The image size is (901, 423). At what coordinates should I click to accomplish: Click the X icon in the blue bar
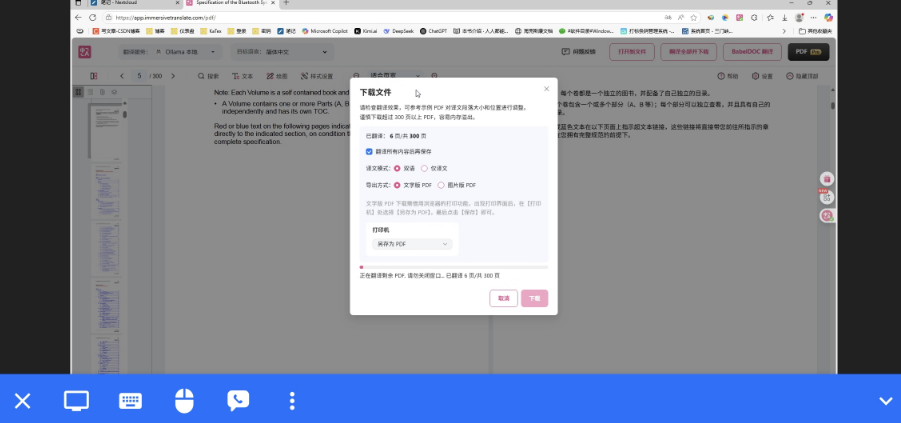tap(22, 401)
